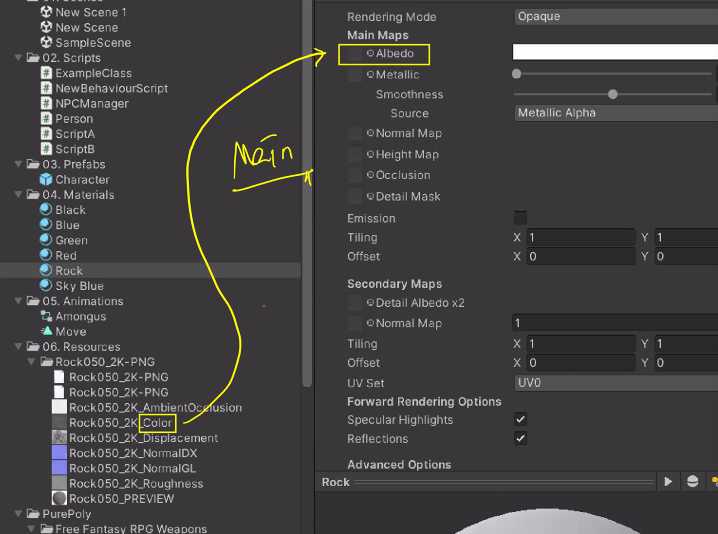The height and width of the screenshot is (534, 718).
Task: Click the Black material sphere icon
Action: (46, 210)
